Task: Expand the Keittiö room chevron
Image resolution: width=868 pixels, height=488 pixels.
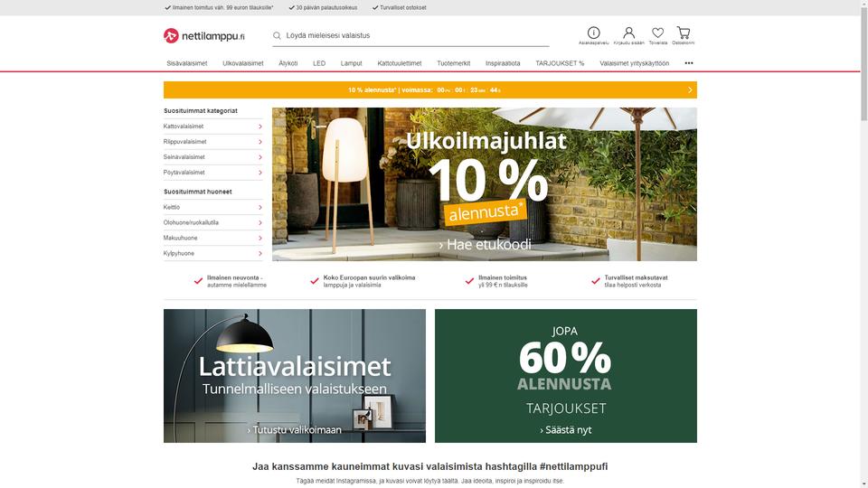Action: [260, 208]
